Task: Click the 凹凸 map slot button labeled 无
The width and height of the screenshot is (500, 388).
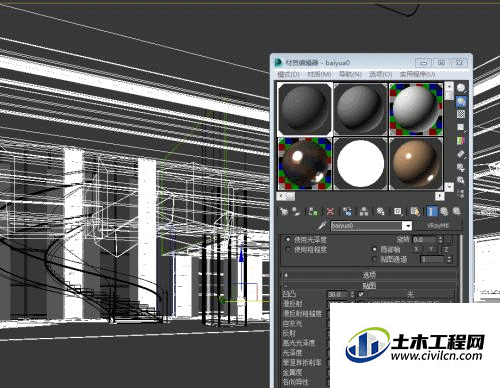Action: (410, 294)
